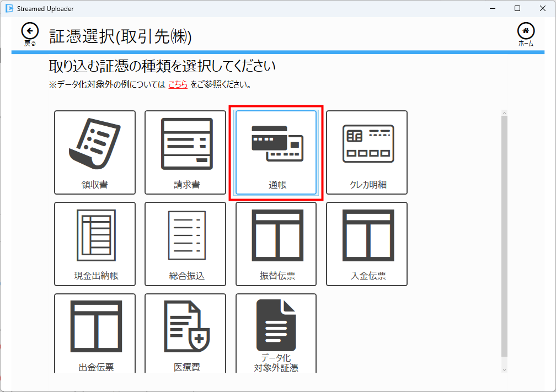Select the highlighted 通帳 passbook tile
The image size is (556, 392).
tap(276, 152)
